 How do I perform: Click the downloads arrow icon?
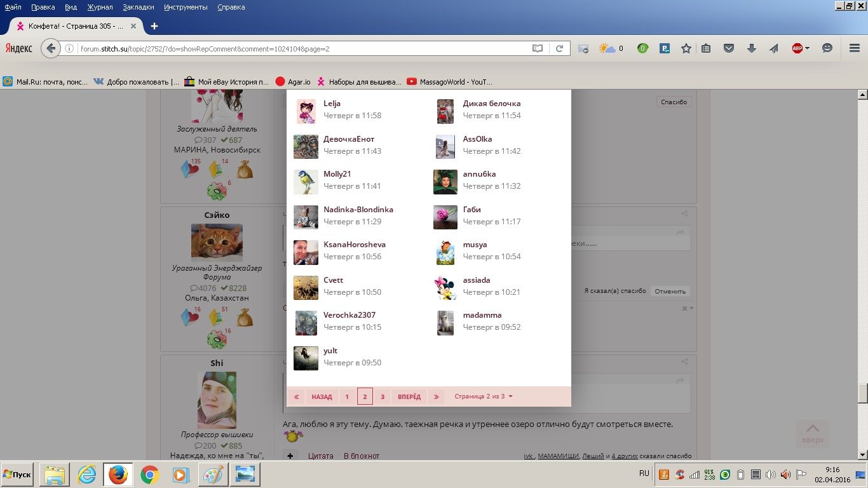coord(751,48)
